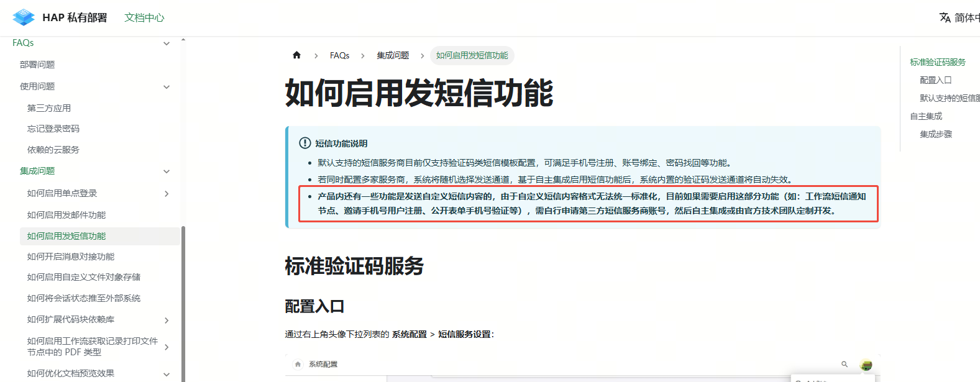The image size is (980, 382).
Task: Click the 集成问题 breadcrumb
Action: click(x=393, y=55)
